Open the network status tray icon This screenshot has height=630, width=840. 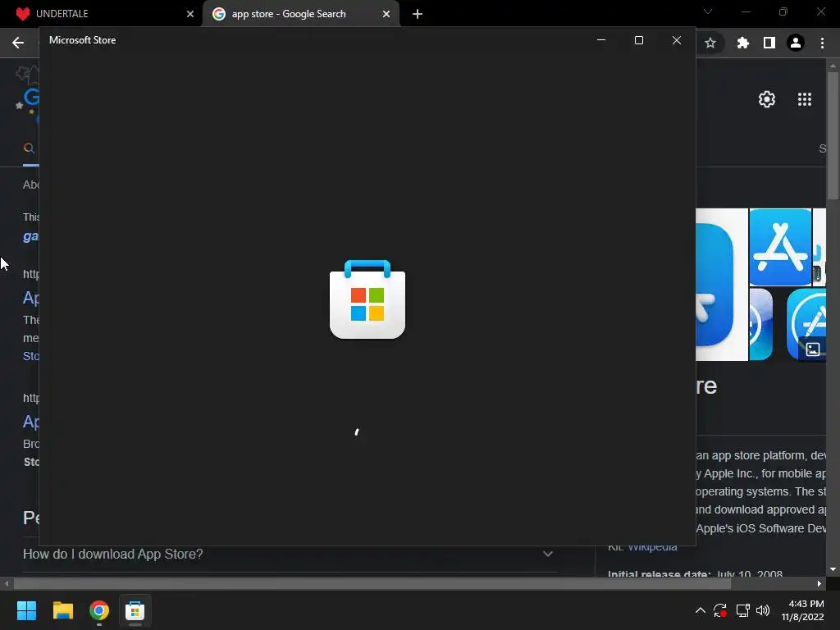tap(742, 610)
